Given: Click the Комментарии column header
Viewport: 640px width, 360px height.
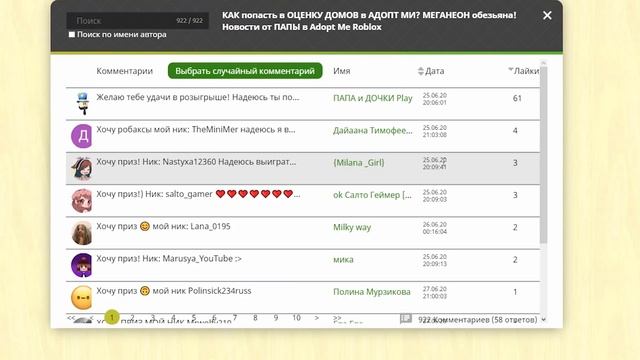Looking at the screenshot, I should pos(124,71).
